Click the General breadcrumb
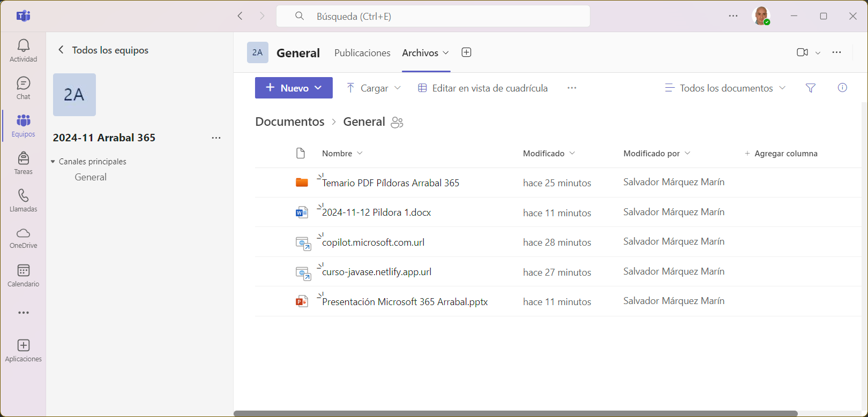Viewport: 868px width, 417px height. [x=364, y=122]
